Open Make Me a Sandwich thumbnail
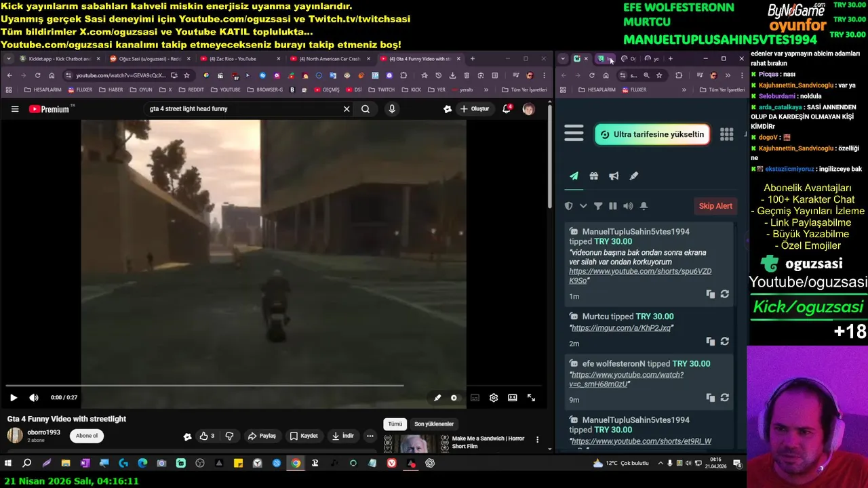Viewport: 868px width, 488px height. pyautogui.click(x=416, y=443)
